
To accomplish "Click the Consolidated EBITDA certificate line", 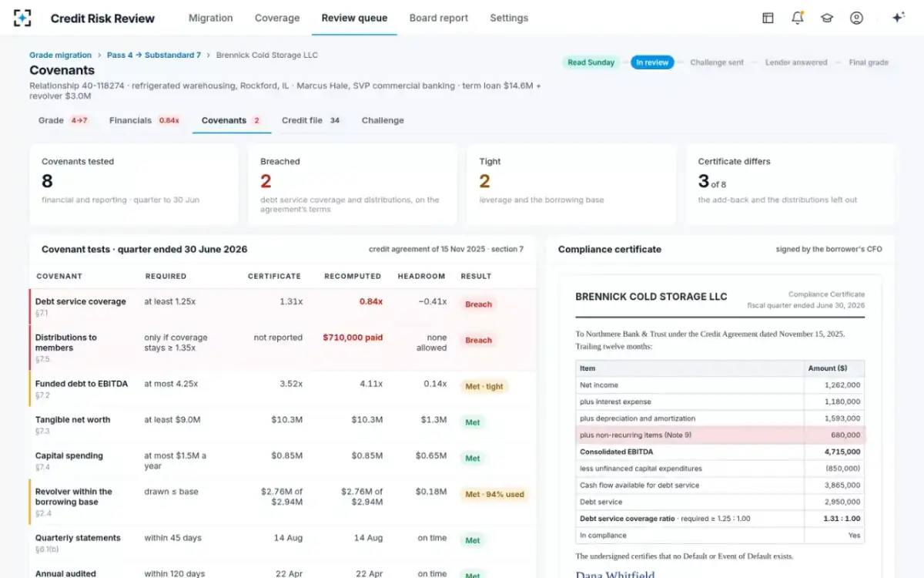I will pos(720,452).
